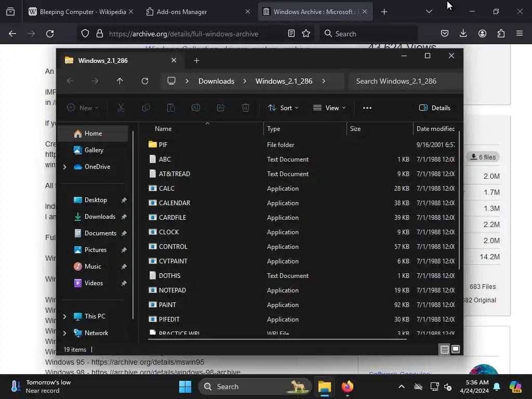The height and width of the screenshot is (399, 532).
Task: Refresh the Explorer folder view
Action: point(145,81)
